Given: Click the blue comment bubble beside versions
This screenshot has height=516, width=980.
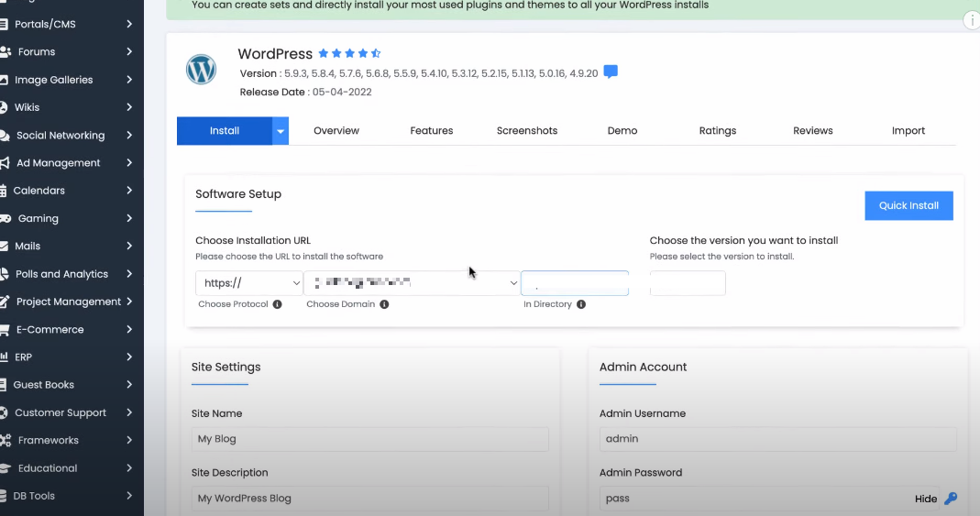Looking at the screenshot, I should [611, 71].
